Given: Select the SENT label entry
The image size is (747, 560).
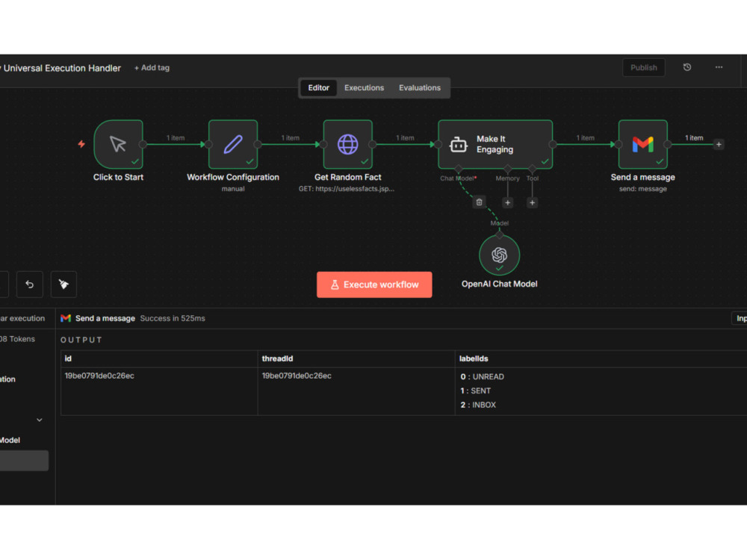Looking at the screenshot, I should coord(475,391).
